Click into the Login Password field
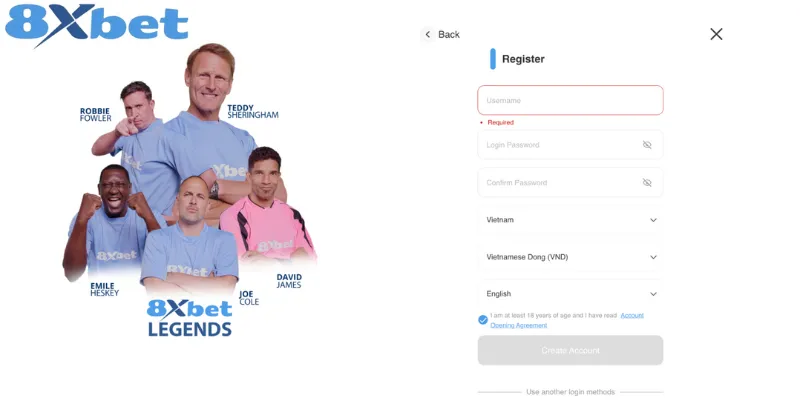The width and height of the screenshot is (800, 400). tap(570, 145)
